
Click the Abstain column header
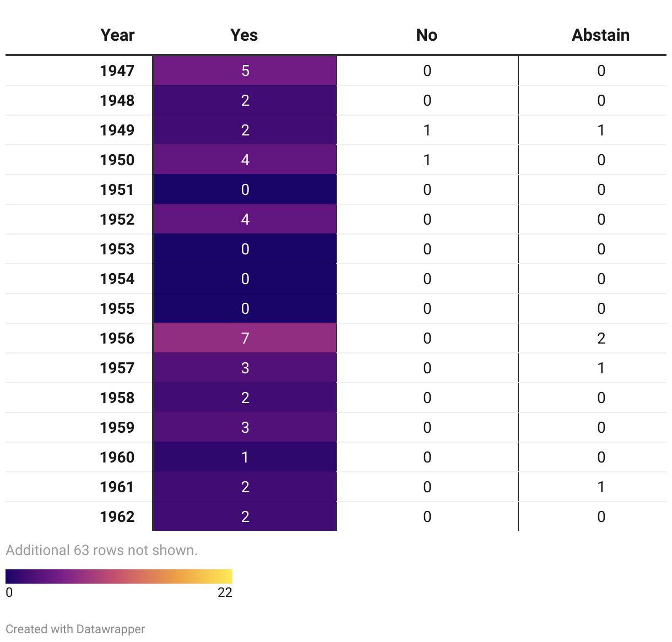coord(600,35)
